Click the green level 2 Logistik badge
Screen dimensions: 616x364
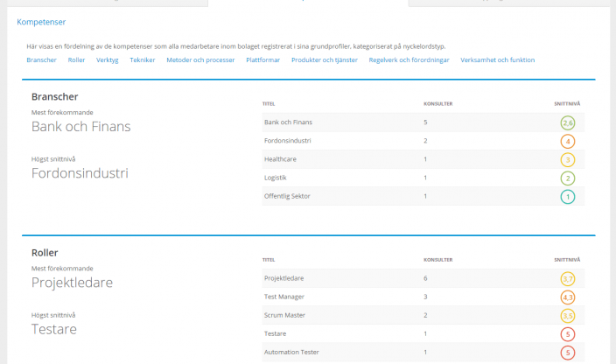pos(568,178)
